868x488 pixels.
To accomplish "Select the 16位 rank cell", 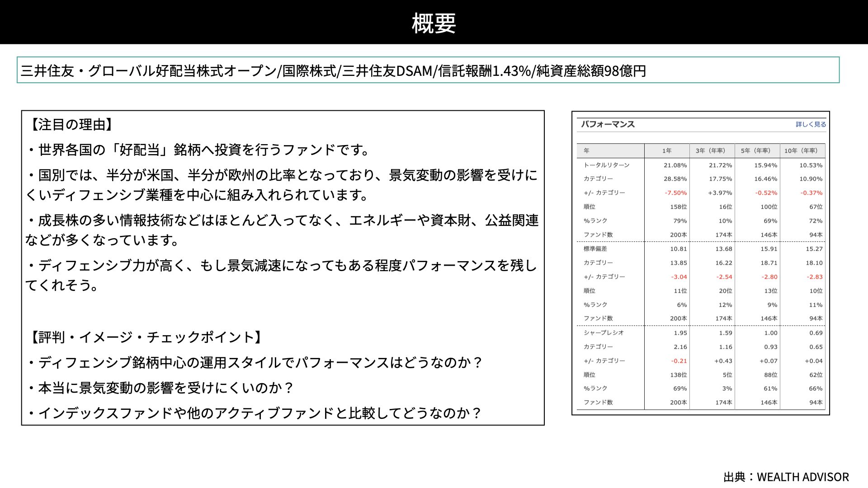I will click(x=725, y=207).
